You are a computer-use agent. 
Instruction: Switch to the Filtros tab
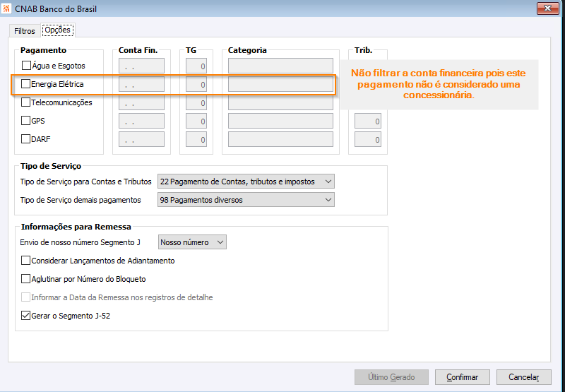click(x=25, y=31)
